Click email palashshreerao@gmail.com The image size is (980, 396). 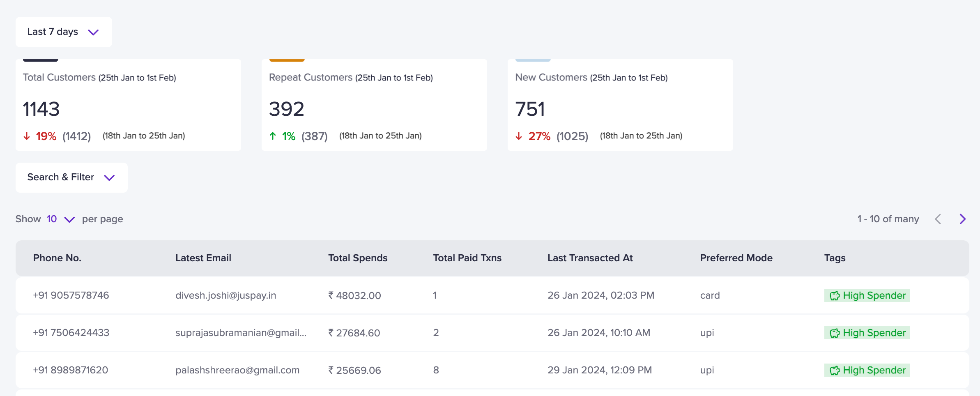[x=237, y=370]
